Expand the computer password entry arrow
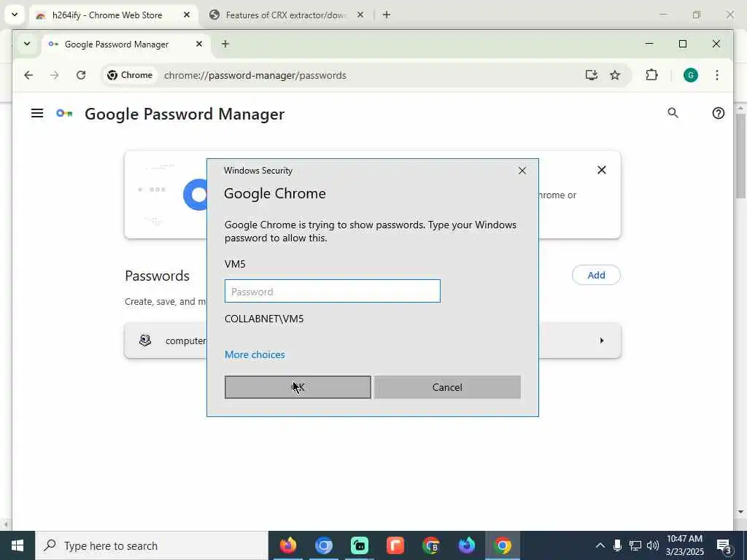Screen dimensions: 747x560 [x=602, y=341]
